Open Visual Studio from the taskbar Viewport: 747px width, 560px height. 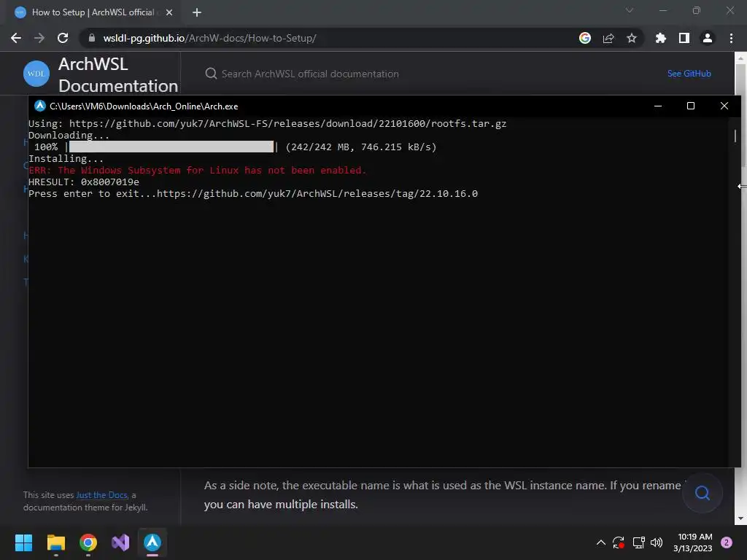click(x=120, y=542)
